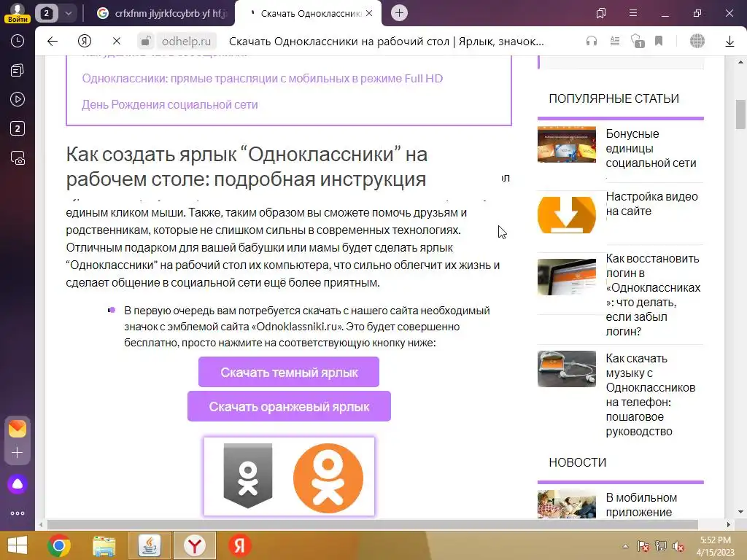Open the Action Center flag tray icon
Image resolution: width=747 pixels, height=560 pixels.
[643, 546]
